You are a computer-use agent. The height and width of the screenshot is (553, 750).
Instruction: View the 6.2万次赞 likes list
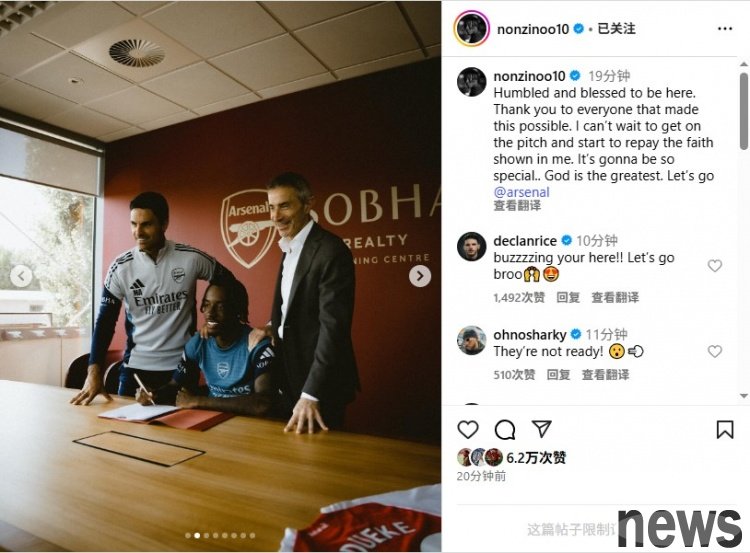pos(536,458)
